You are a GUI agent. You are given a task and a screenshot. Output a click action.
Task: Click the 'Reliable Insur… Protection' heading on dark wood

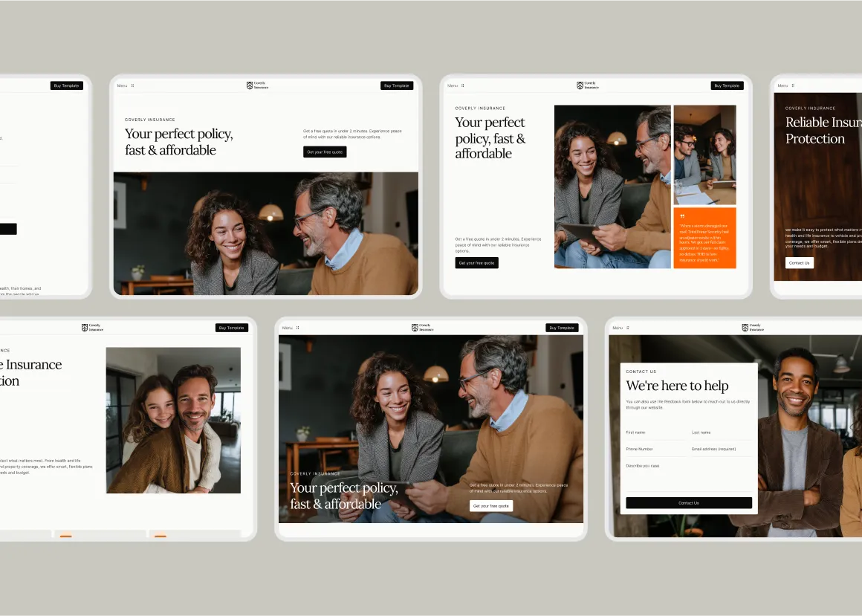coord(823,130)
